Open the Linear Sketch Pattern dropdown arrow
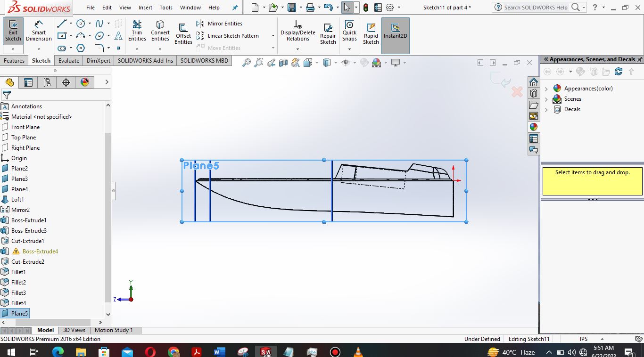644x357 pixels. pyautogui.click(x=273, y=36)
